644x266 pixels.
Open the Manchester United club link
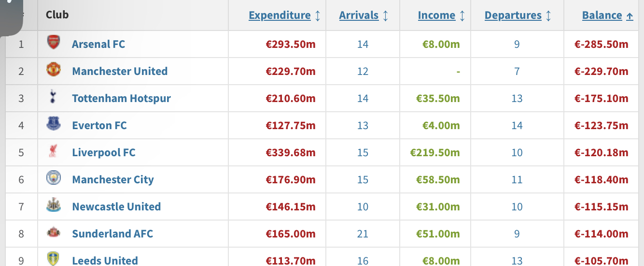click(120, 71)
